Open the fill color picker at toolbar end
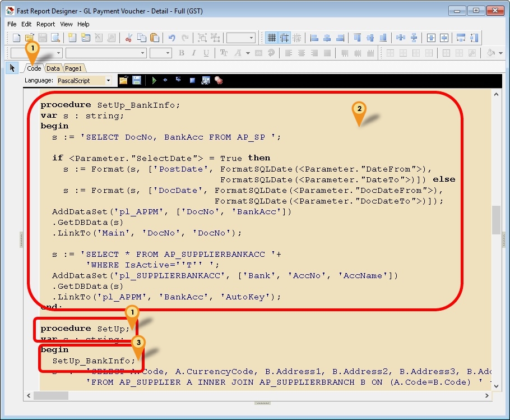The image size is (510, 420). click(493, 52)
